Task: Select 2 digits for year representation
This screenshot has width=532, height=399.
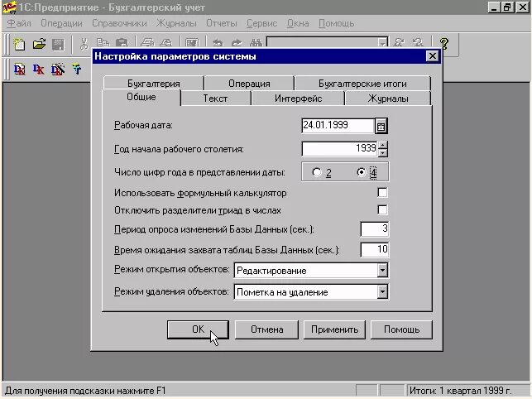Action: (x=317, y=172)
